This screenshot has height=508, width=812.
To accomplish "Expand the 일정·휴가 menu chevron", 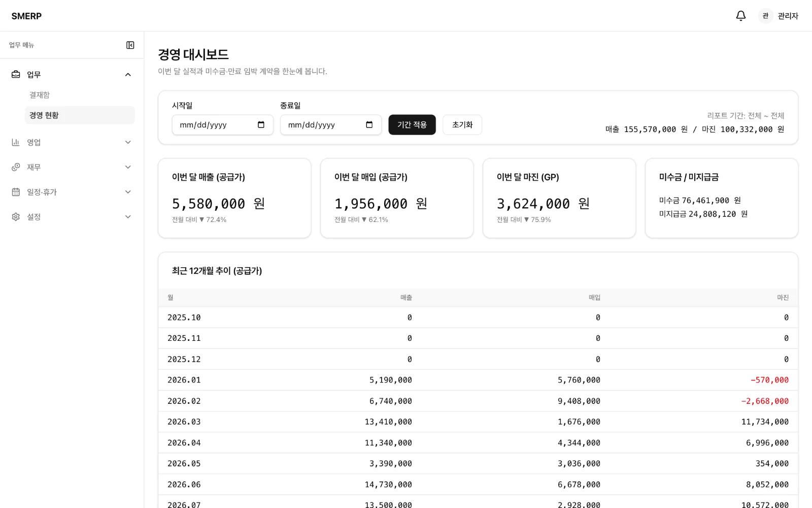I will (128, 192).
